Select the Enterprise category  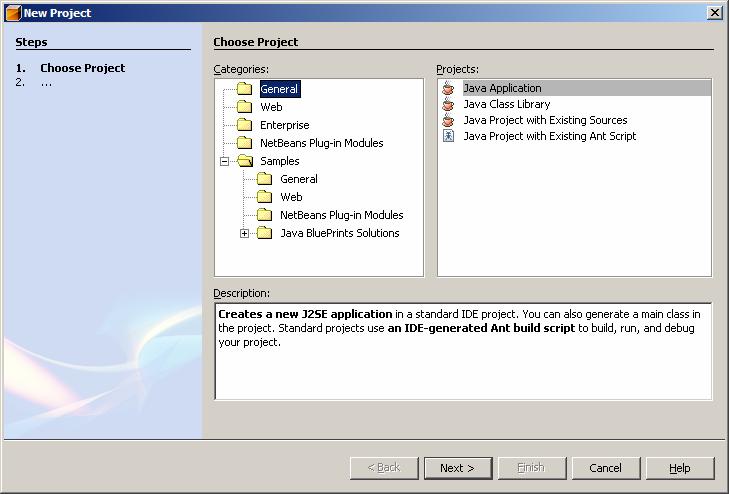pos(285,125)
